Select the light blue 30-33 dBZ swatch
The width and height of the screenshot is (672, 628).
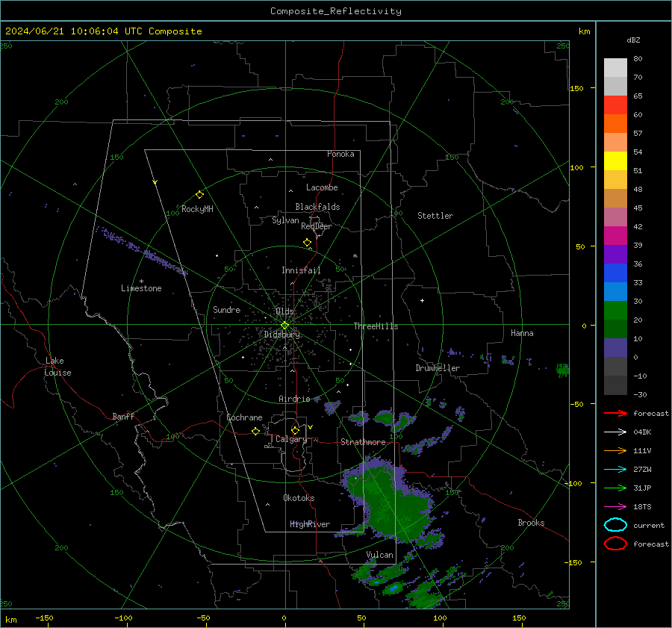coord(615,292)
